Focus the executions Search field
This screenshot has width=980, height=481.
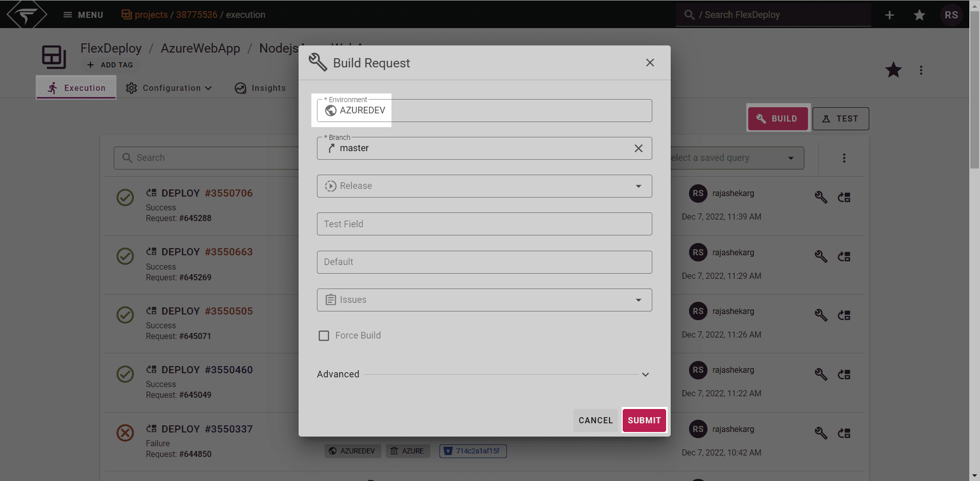coord(206,158)
